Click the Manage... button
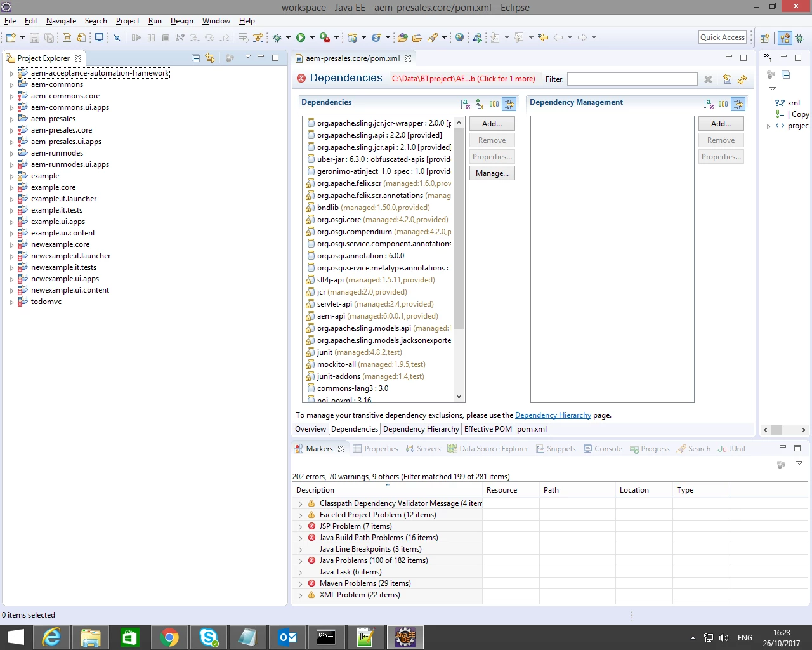 coord(492,173)
